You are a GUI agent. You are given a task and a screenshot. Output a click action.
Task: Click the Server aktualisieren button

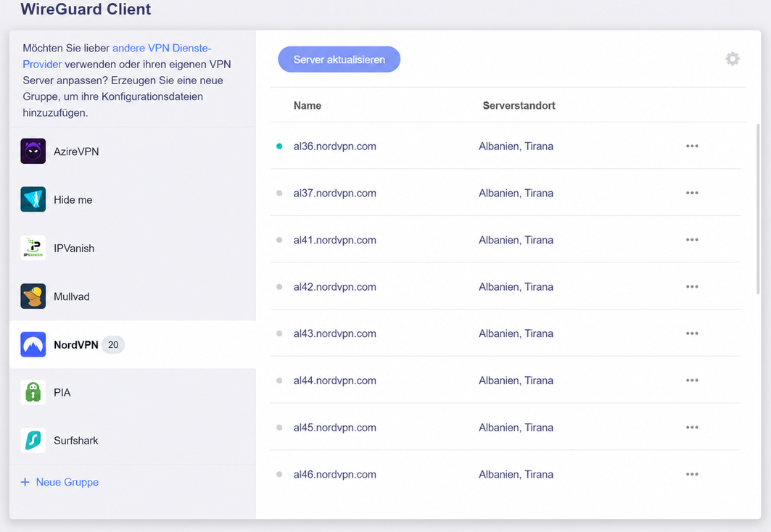(x=339, y=59)
